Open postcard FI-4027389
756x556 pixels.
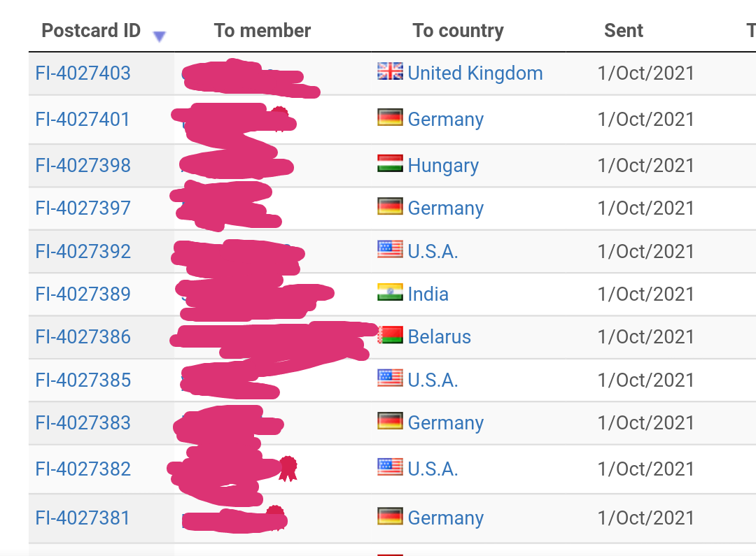click(x=83, y=294)
